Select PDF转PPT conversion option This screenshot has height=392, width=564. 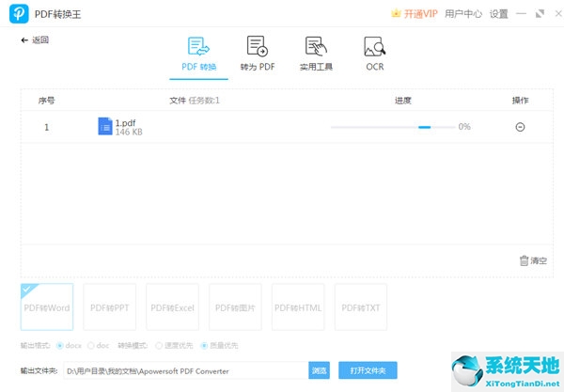coord(110,306)
